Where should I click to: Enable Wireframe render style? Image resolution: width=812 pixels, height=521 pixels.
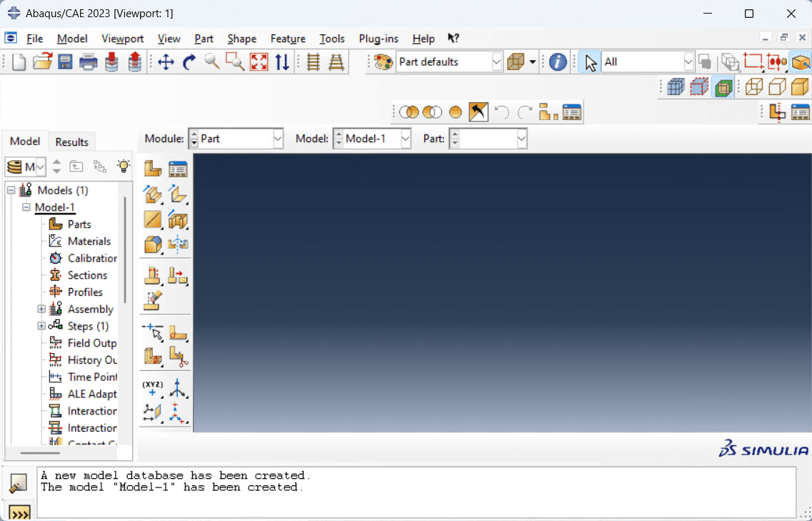tap(754, 86)
